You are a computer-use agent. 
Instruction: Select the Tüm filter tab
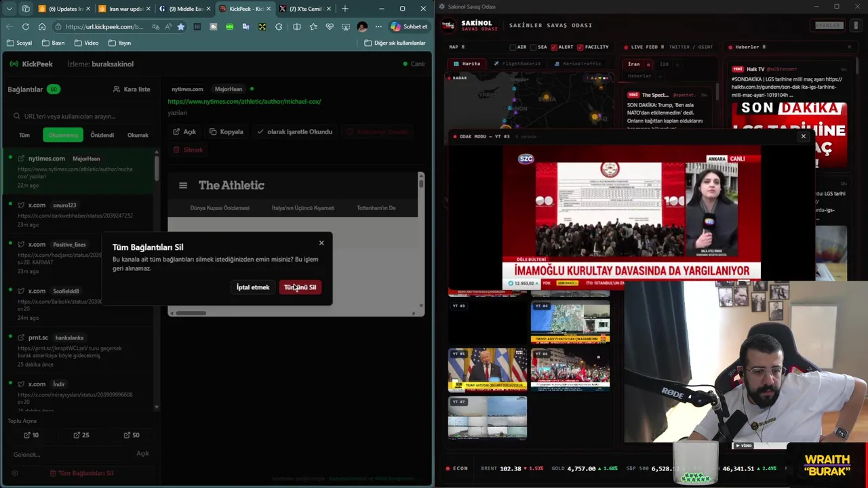[x=24, y=135]
